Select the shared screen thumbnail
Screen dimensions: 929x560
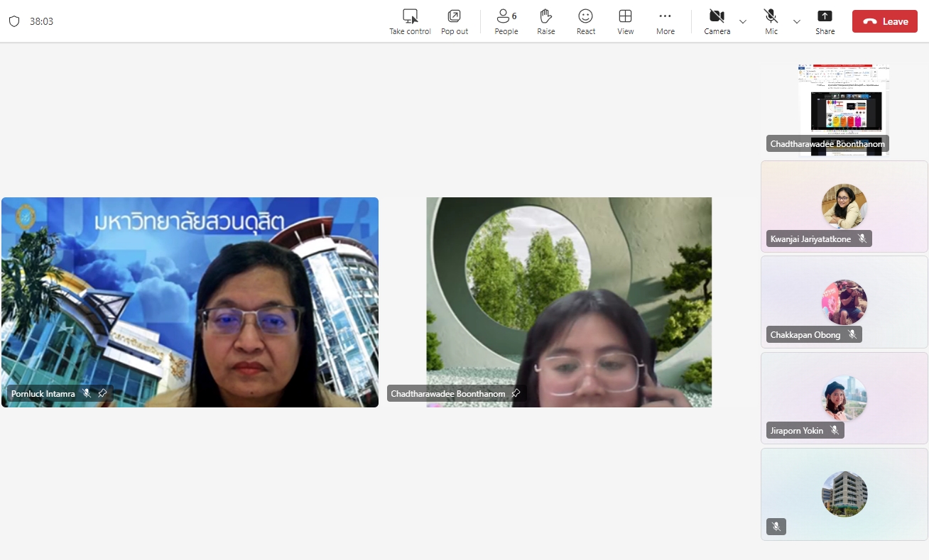click(844, 106)
